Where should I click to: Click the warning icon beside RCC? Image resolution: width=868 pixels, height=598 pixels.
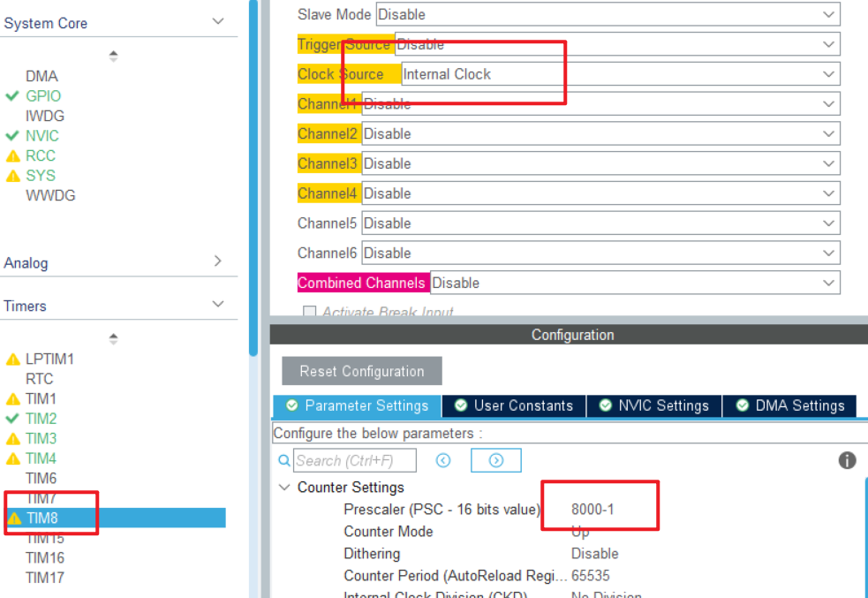tap(12, 156)
